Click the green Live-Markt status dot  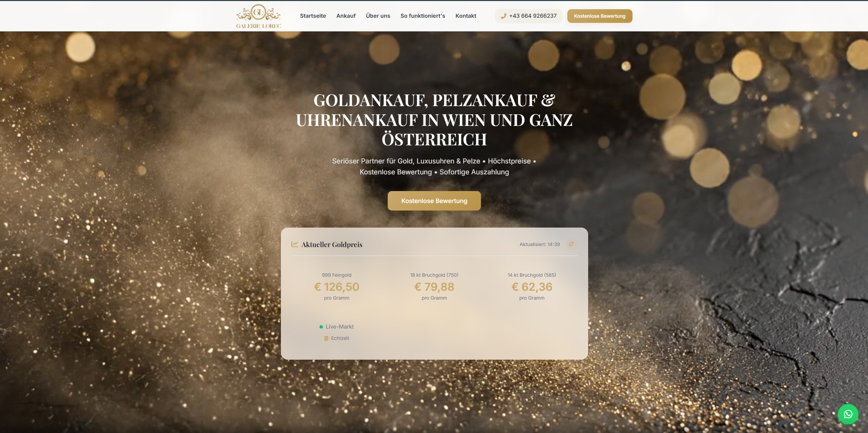click(321, 327)
